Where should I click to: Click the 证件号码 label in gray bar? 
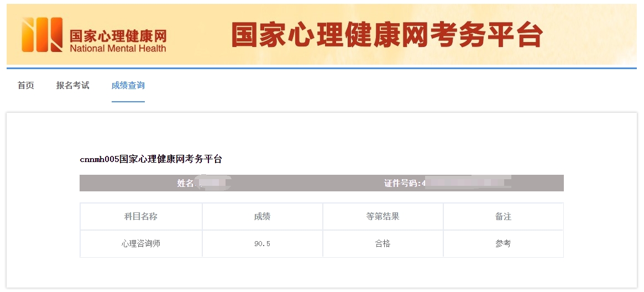402,183
